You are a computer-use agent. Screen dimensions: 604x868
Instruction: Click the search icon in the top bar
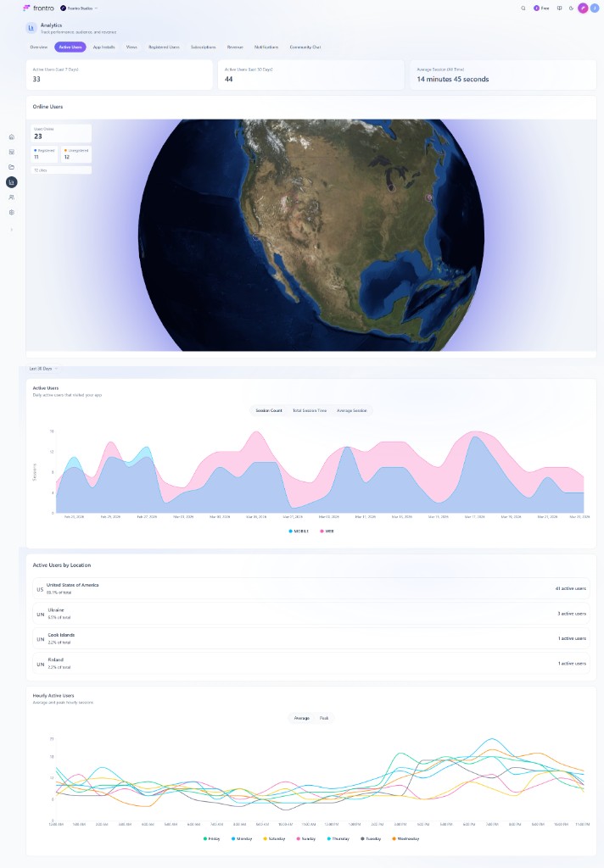click(523, 8)
